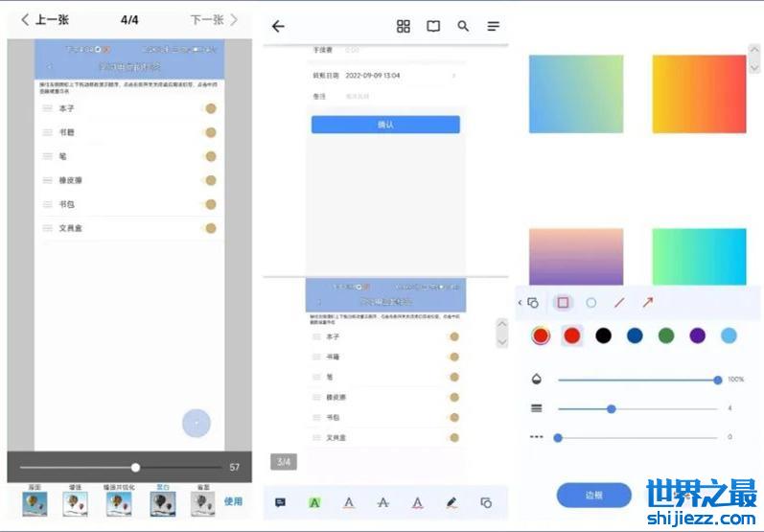The height and width of the screenshot is (532, 764).
Task: Open the thumbnail grid view
Action: point(404,27)
